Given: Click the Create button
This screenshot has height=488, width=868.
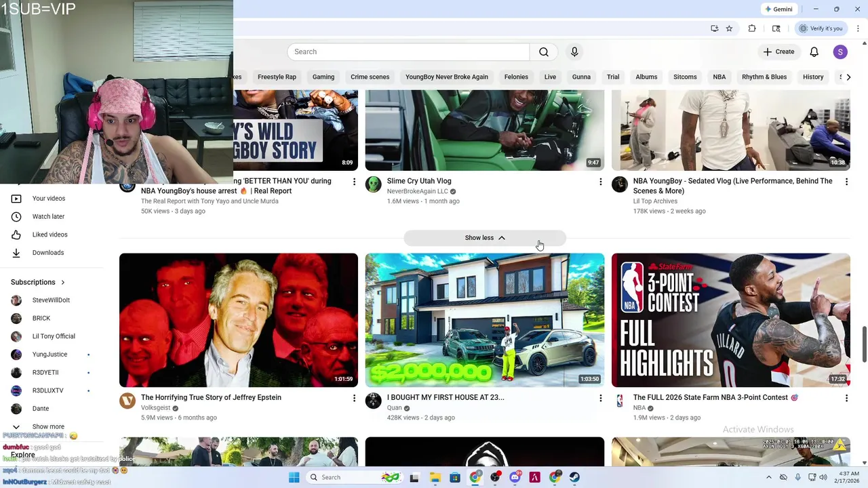Looking at the screenshot, I should tap(778, 52).
